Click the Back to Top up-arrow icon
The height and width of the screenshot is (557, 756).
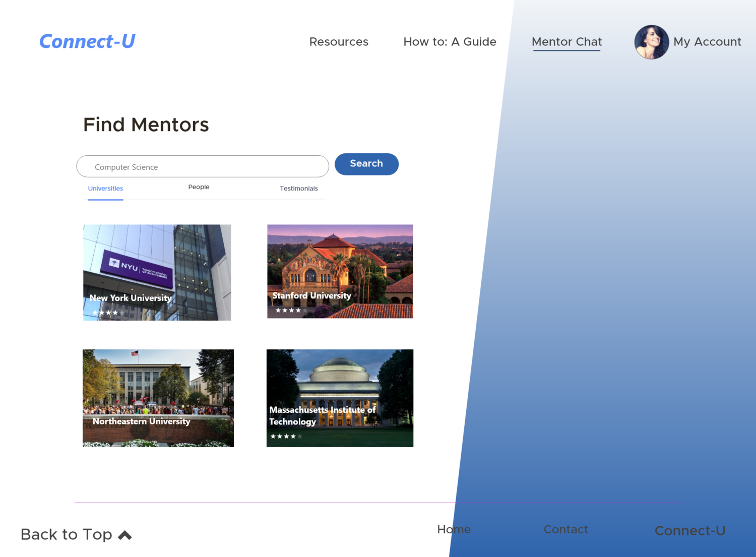(124, 535)
